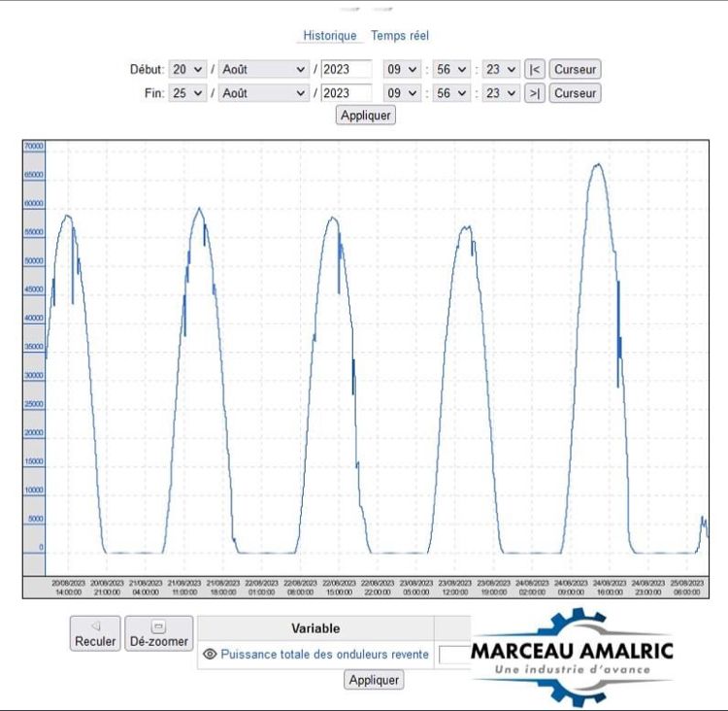Click the Dé-zoomer zoom out button
Viewport: 728px width, 711px height.
159,633
